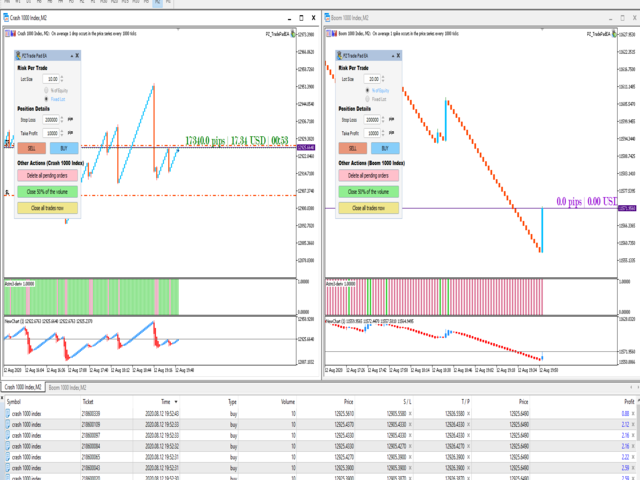Viewport: 640px width, 480px height.
Task: Close the trade pad on Boom chart
Action: pos(399,55)
